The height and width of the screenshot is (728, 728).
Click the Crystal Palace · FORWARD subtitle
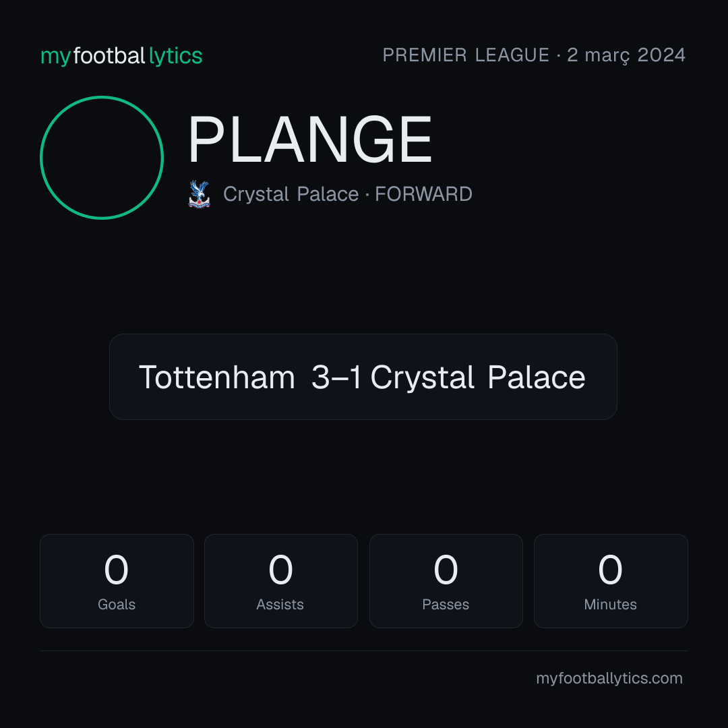pos(348,194)
